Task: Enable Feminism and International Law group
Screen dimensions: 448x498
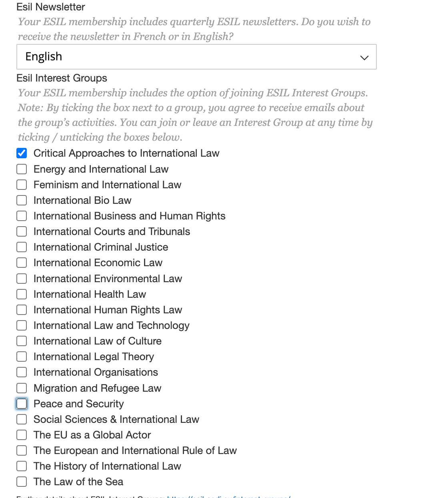Action: pos(22,185)
